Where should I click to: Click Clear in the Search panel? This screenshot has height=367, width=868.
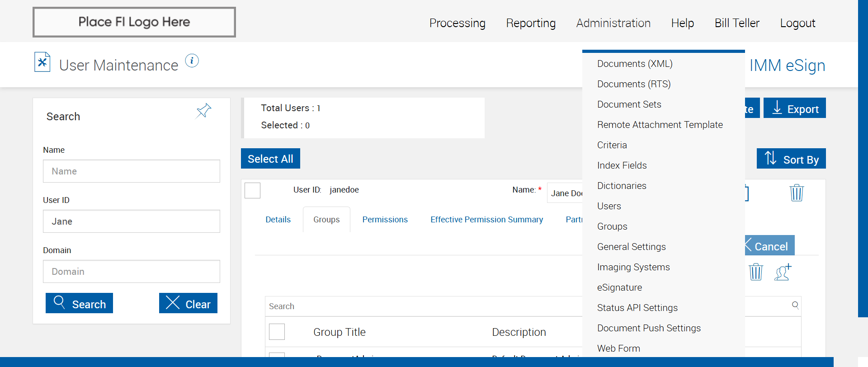pyautogui.click(x=188, y=303)
